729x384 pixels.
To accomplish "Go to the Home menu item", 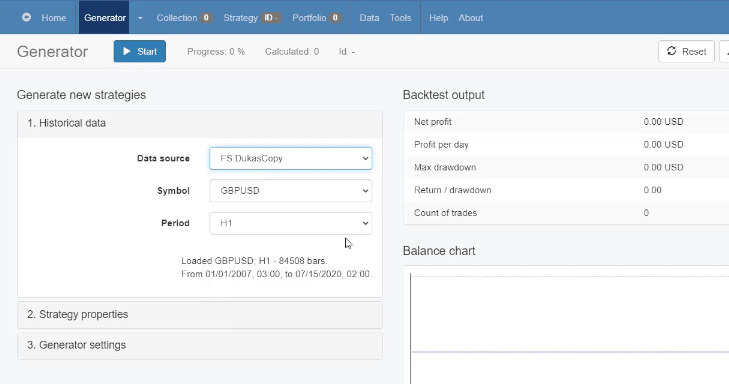I will tap(53, 18).
